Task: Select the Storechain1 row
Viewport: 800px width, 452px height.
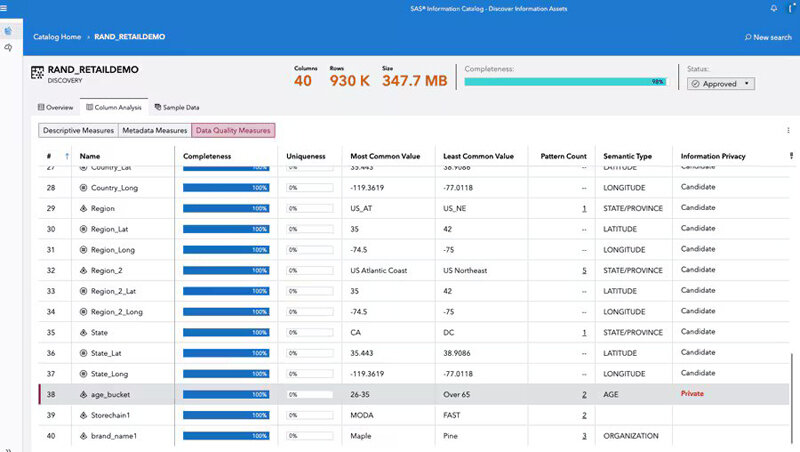Action: [414, 415]
